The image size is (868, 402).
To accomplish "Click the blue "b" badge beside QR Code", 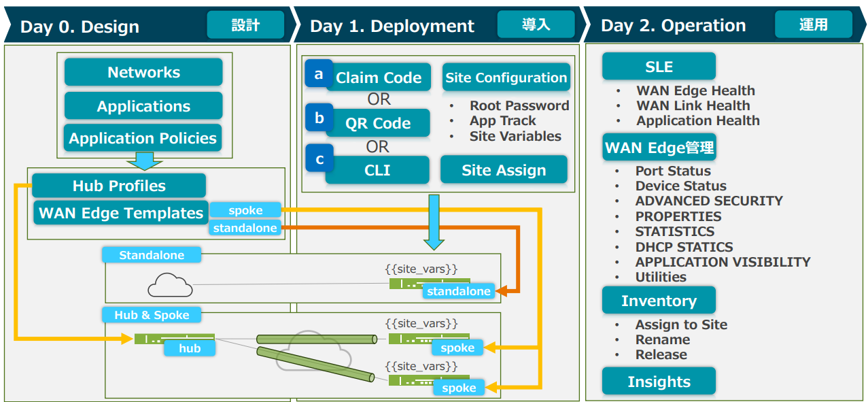I will (319, 118).
